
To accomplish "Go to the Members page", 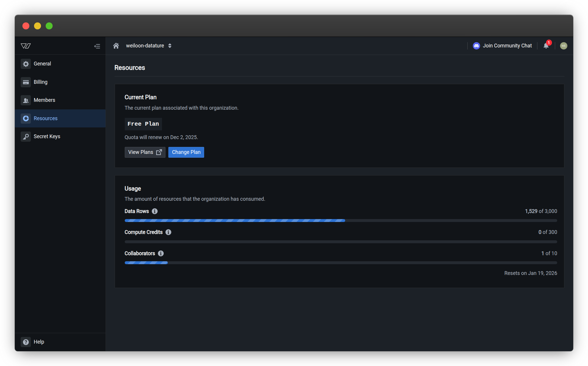I will 44,100.
